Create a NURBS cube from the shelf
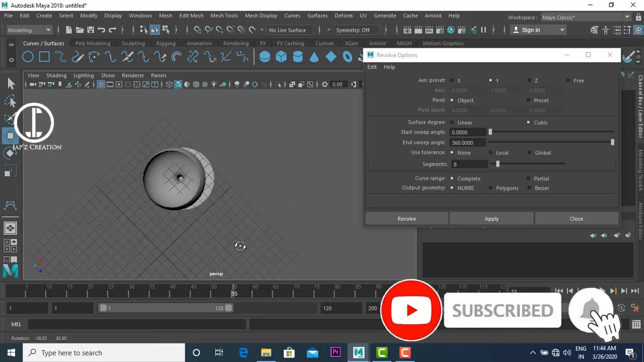This screenshot has height=362, width=644. [x=281, y=57]
